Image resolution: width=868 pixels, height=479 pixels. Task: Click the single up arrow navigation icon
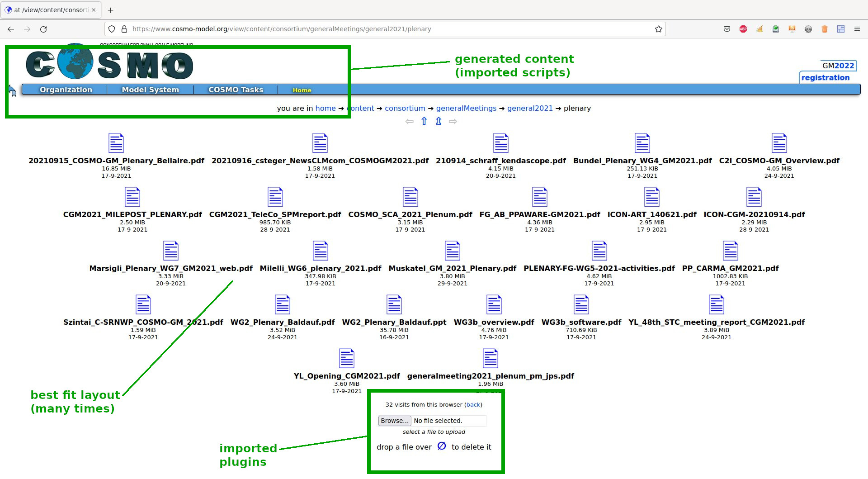coord(424,121)
